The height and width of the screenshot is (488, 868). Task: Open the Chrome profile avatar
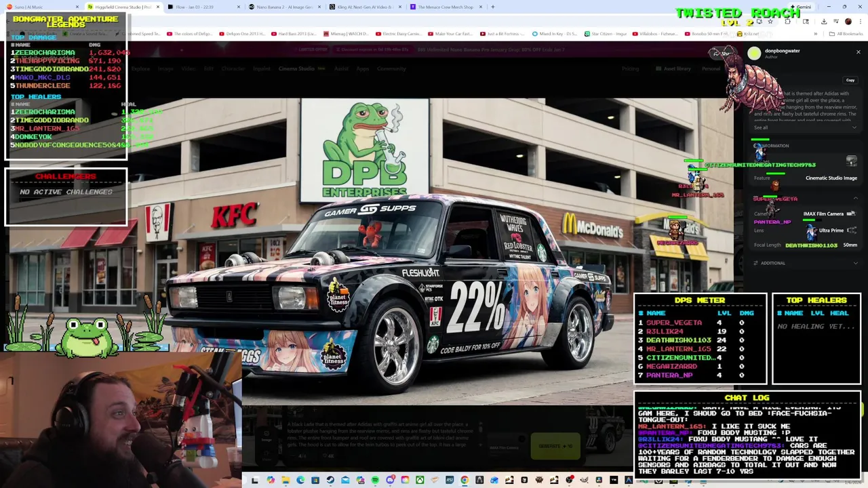(x=848, y=21)
